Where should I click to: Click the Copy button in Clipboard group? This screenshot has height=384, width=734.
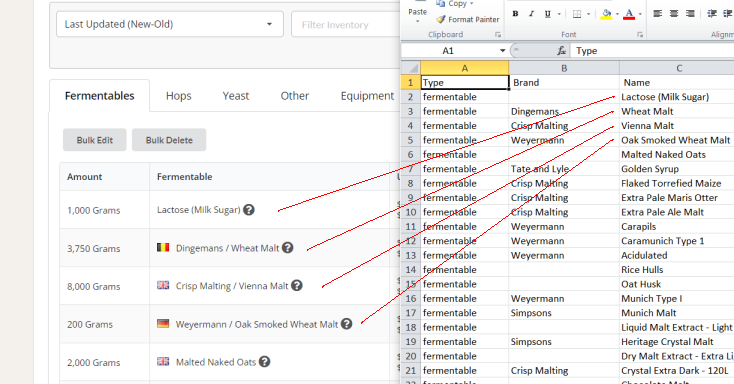click(452, 4)
